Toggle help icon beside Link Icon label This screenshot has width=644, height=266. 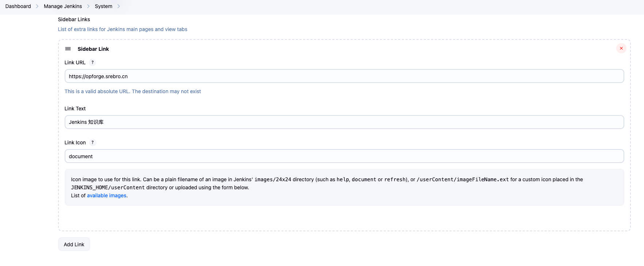[x=92, y=142]
